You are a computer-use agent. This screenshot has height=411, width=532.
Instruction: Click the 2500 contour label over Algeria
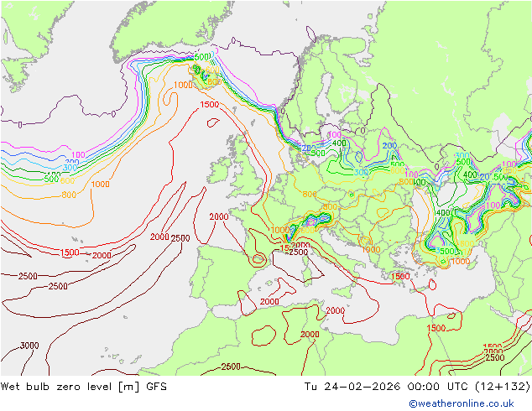click(231, 367)
